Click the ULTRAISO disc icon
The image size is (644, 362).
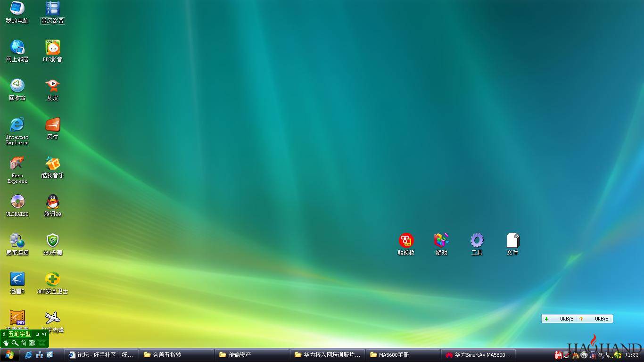tap(17, 206)
